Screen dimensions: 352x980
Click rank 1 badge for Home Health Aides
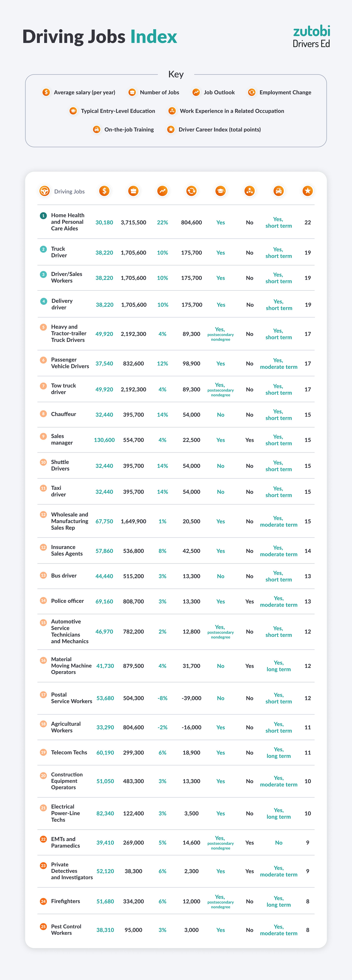[x=43, y=216]
